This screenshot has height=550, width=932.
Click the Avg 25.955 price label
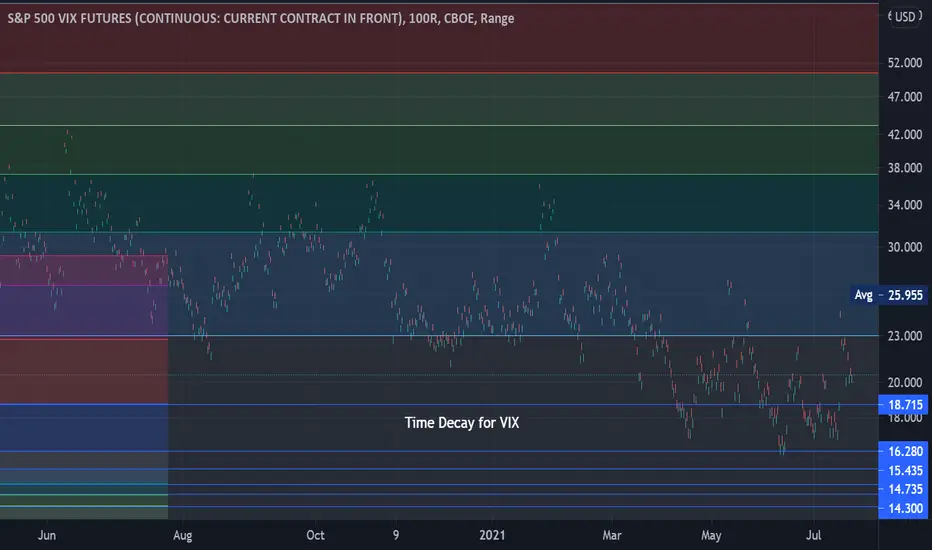pyautogui.click(x=889, y=295)
